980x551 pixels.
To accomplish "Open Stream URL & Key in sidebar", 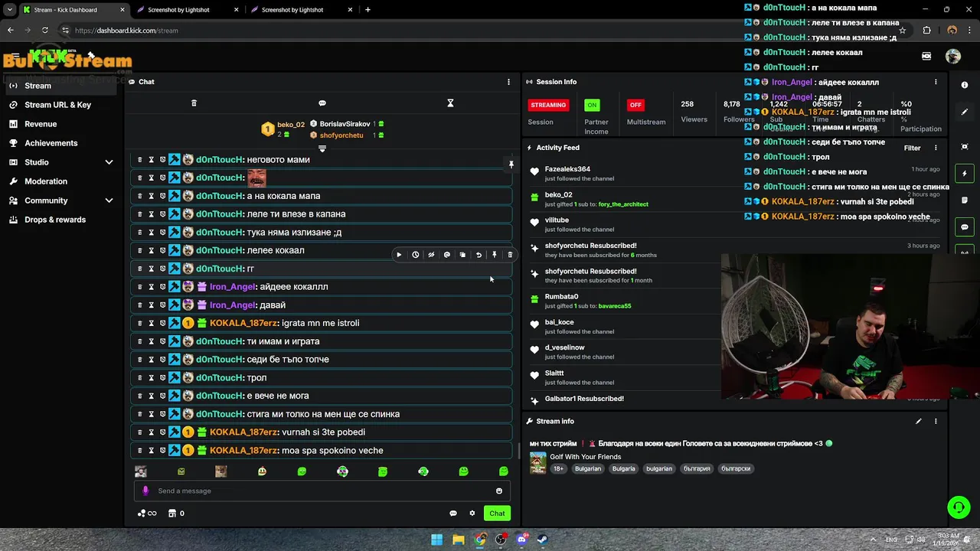I will tap(63, 105).
